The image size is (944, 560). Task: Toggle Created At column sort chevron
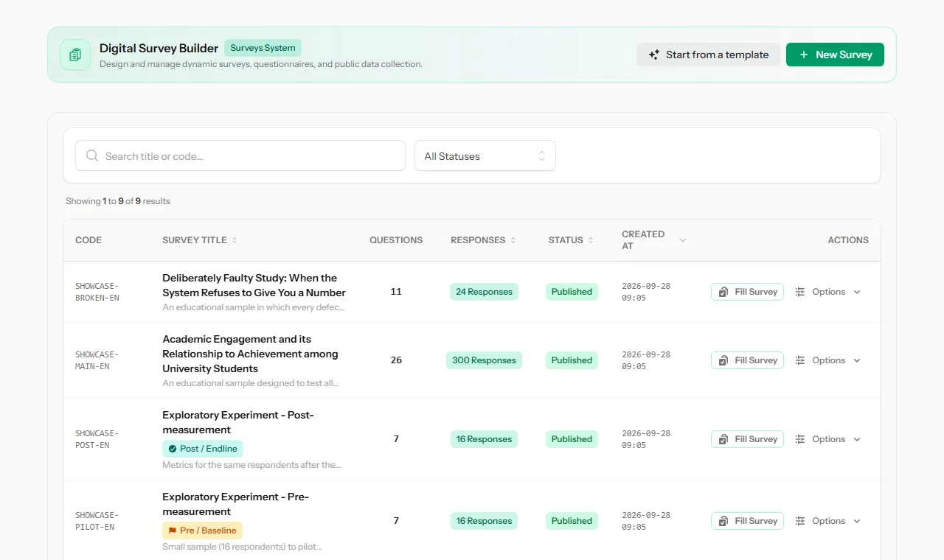click(682, 240)
